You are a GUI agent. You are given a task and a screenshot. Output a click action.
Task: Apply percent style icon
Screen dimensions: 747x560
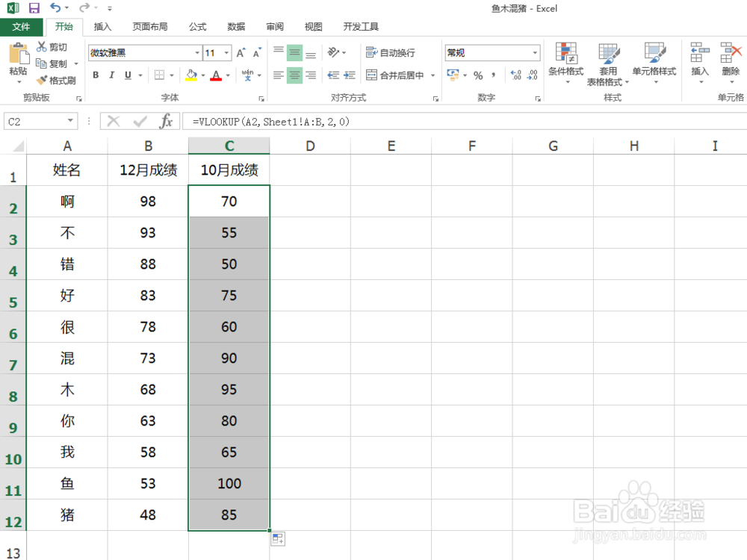[x=478, y=75]
